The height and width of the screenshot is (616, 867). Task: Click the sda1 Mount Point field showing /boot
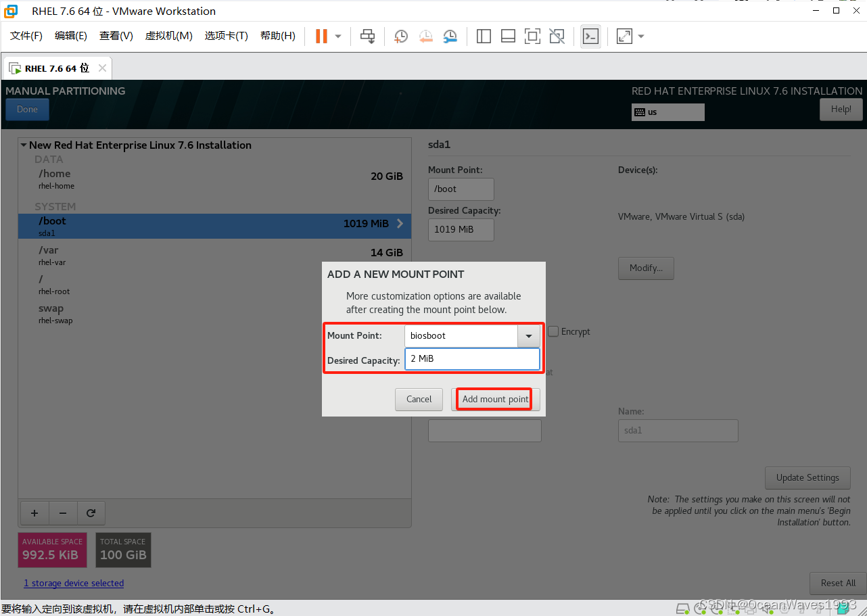coord(461,189)
